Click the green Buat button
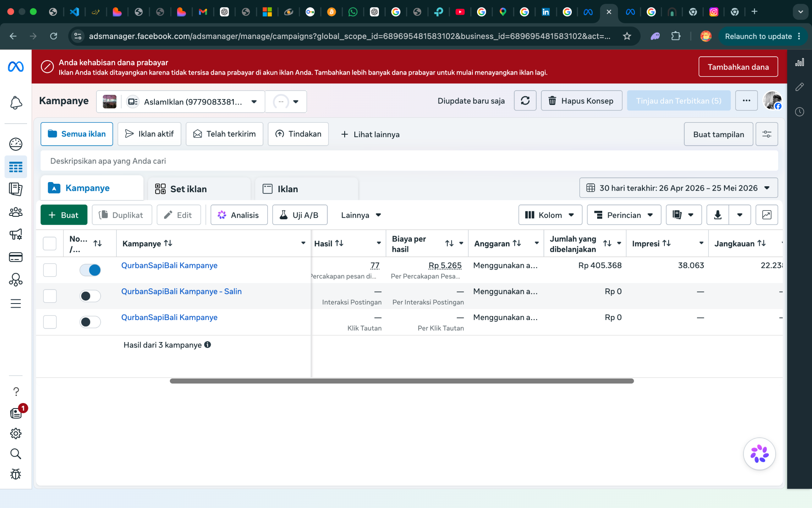The width and height of the screenshot is (812, 508). coord(64,215)
